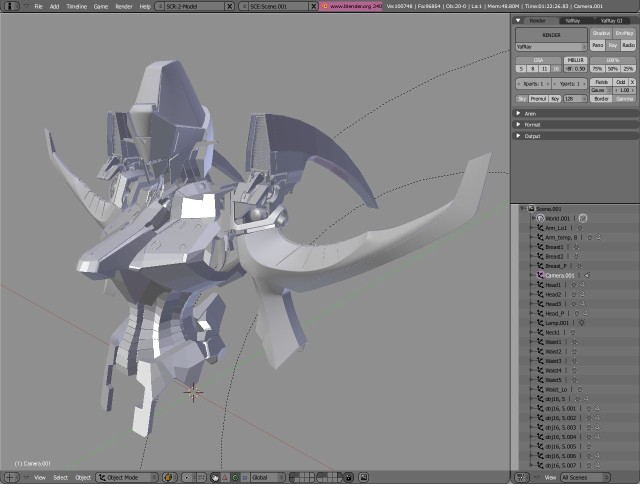640x484 pixels.
Task: Switch to the YafRay GI tab
Action: coord(612,20)
